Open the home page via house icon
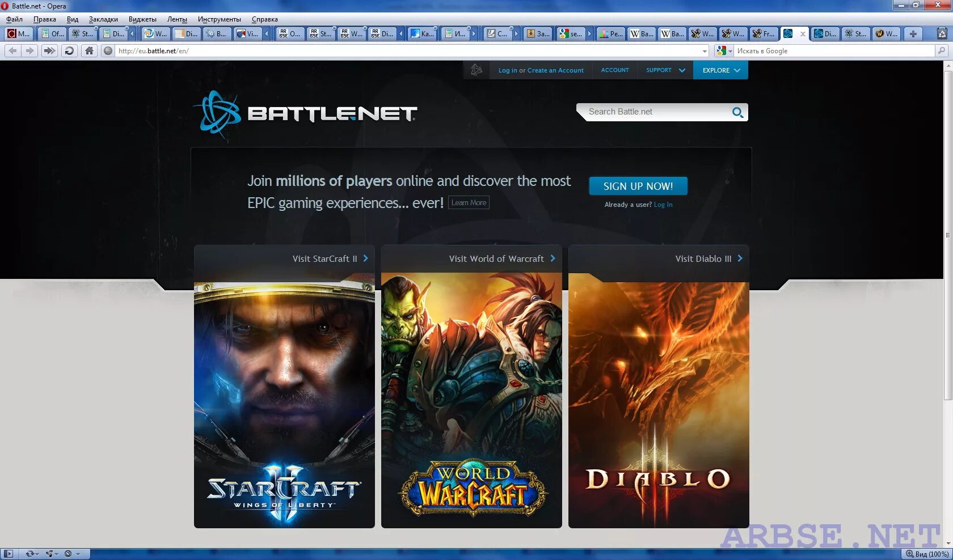 pyautogui.click(x=89, y=50)
